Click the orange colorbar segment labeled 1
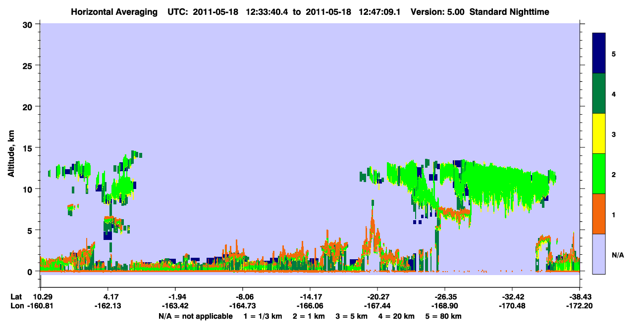644x330 pixels. point(599,214)
